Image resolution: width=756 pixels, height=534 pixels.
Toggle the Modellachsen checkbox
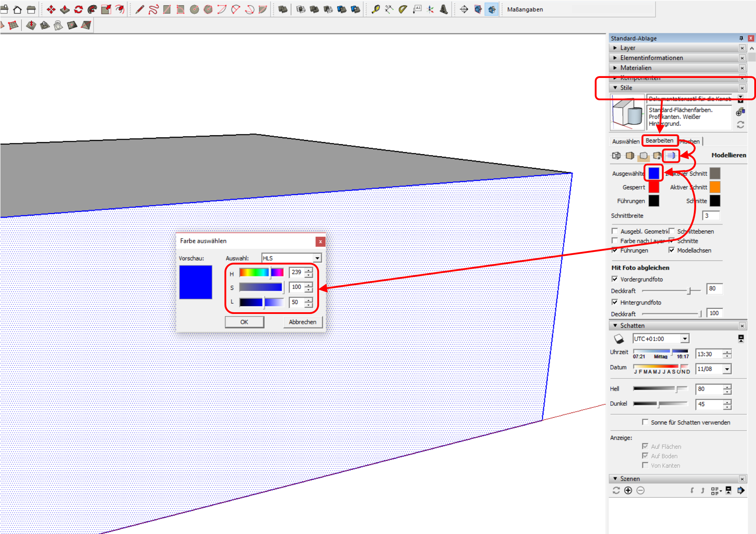coord(672,250)
